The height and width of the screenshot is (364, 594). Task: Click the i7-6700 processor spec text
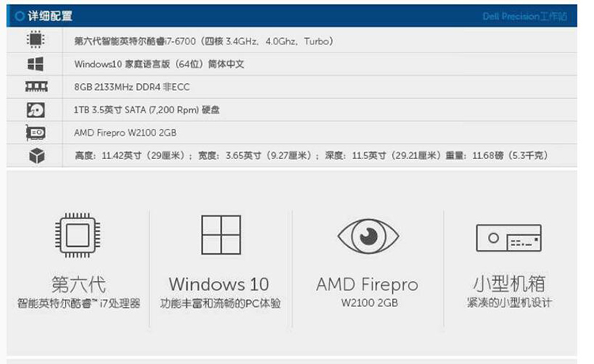tap(204, 41)
